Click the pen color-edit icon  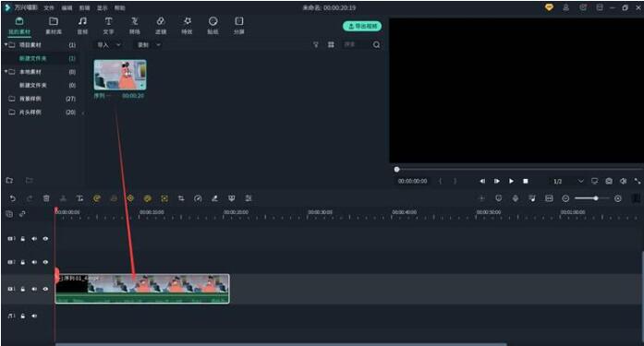[x=214, y=198]
